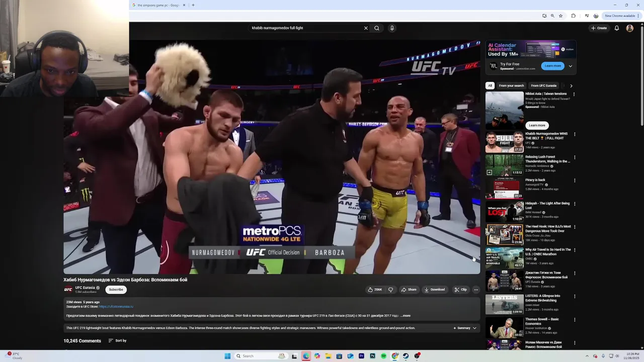Show more filter chips with arrow
The height and width of the screenshot is (362, 644).
tap(571, 85)
